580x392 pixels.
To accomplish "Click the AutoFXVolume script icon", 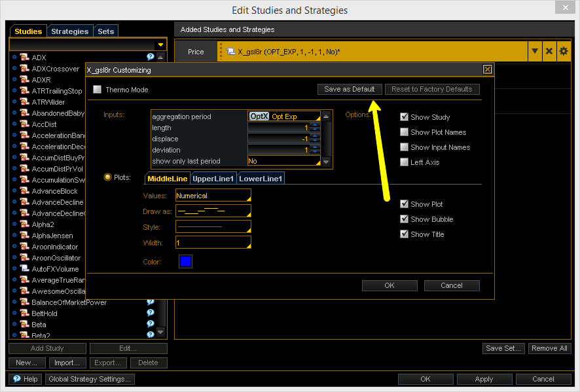I will click(24, 269).
